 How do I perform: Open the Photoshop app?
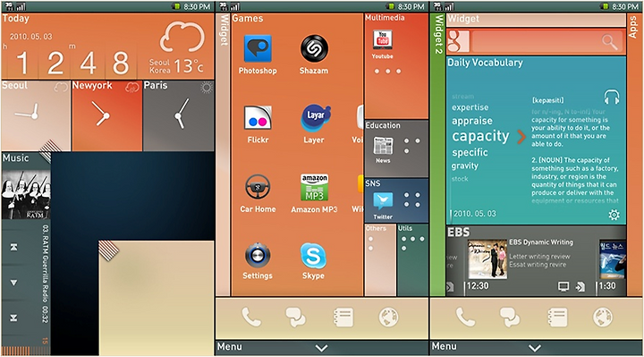(258, 48)
